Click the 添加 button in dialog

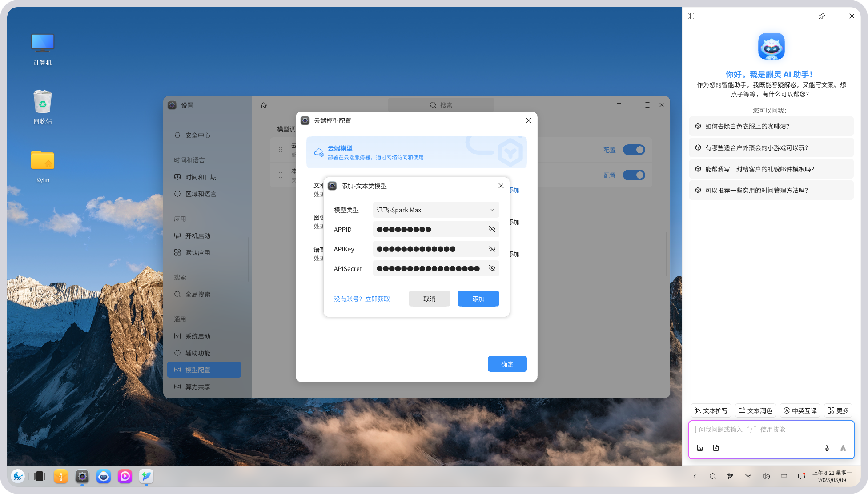click(478, 299)
